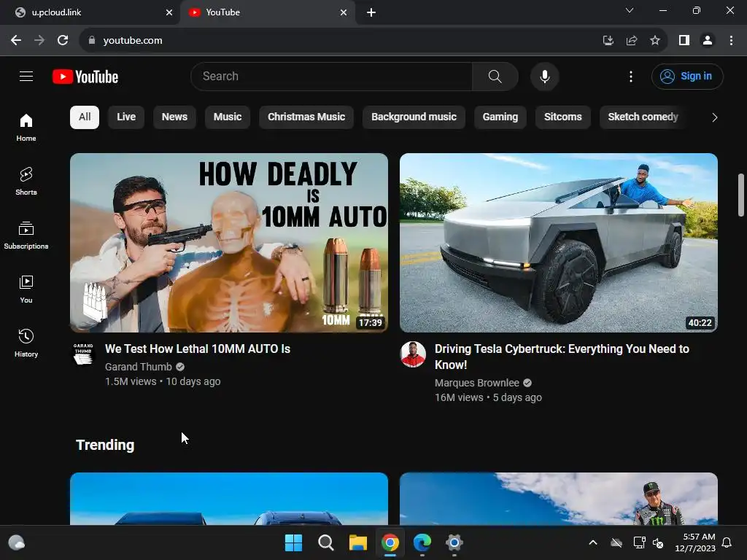The width and height of the screenshot is (747, 560).
Task: Toggle the Chrome side panel
Action: pos(684,41)
